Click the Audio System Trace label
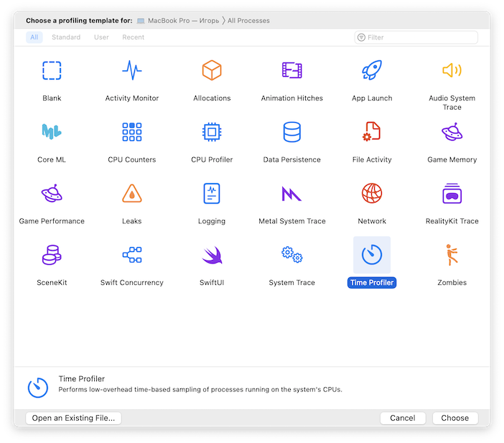The height and width of the screenshot is (443, 504). 452,103
